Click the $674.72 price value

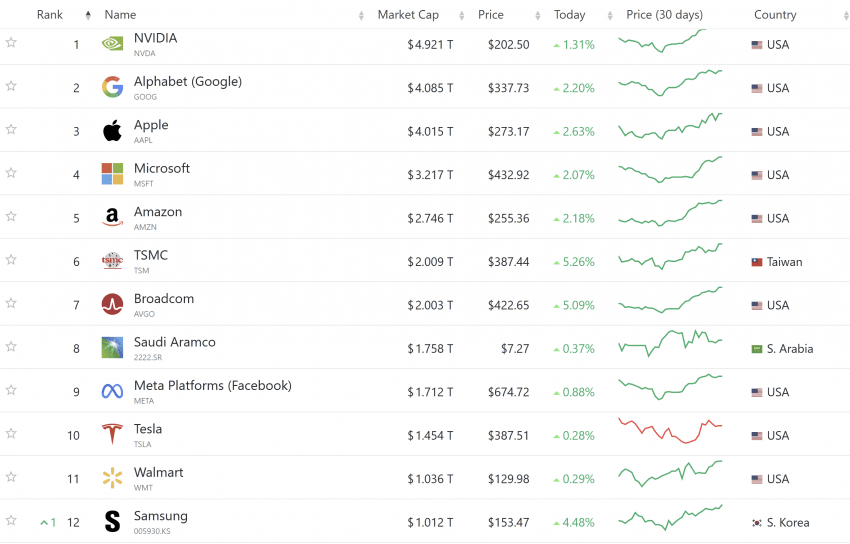[x=508, y=392]
